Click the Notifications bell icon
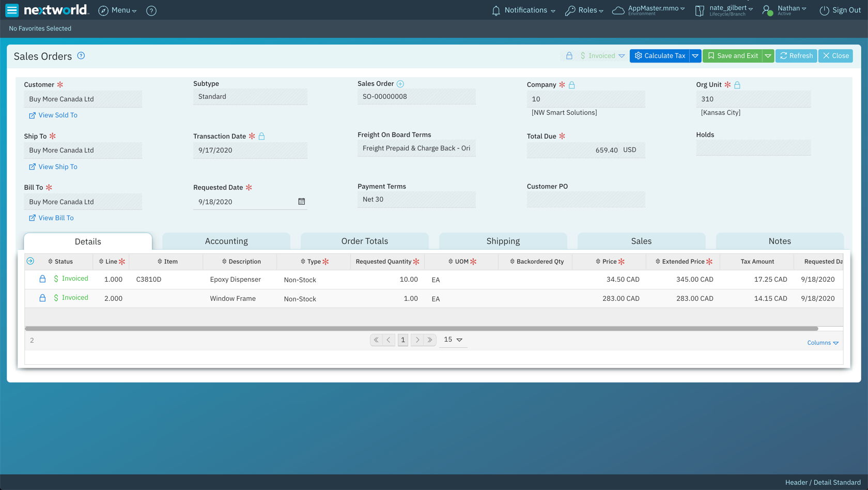 (x=496, y=10)
